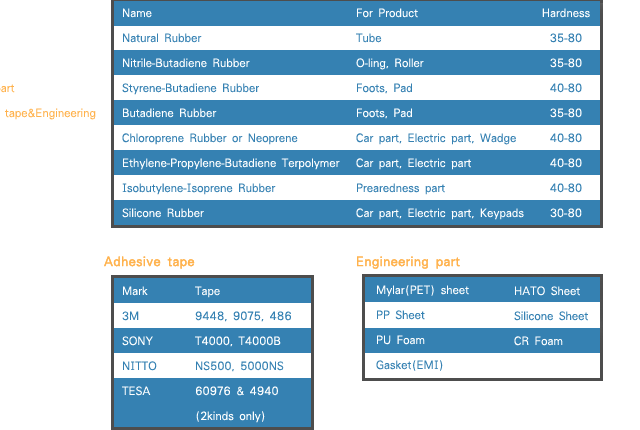
Task: Click Ethylene-Propylene-Butadiene Terpolymer entry
Action: tap(231, 163)
